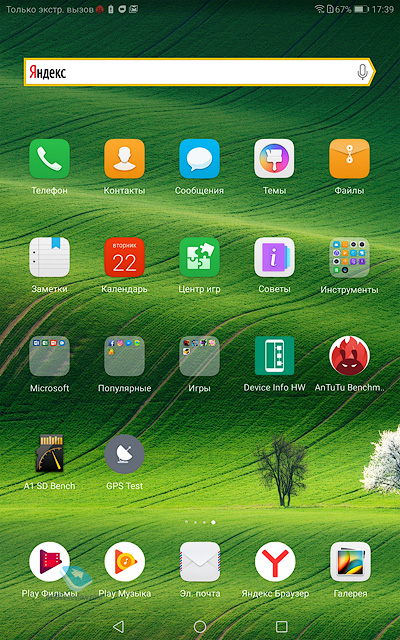
Task: Tap the Yandex search input field
Action: 199,72
